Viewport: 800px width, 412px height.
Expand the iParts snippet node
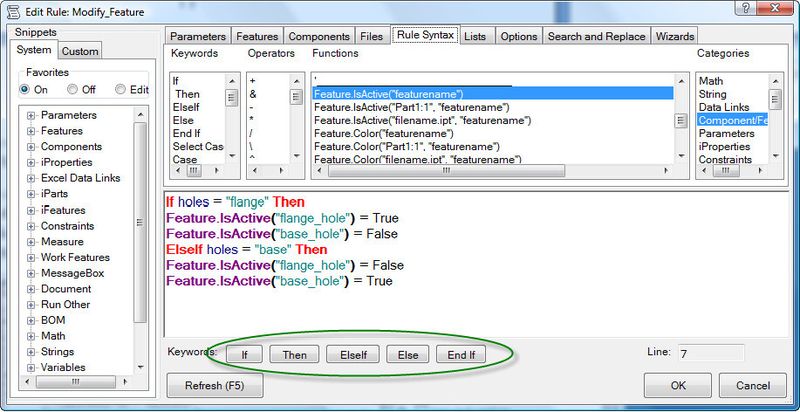pyautogui.click(x=31, y=195)
